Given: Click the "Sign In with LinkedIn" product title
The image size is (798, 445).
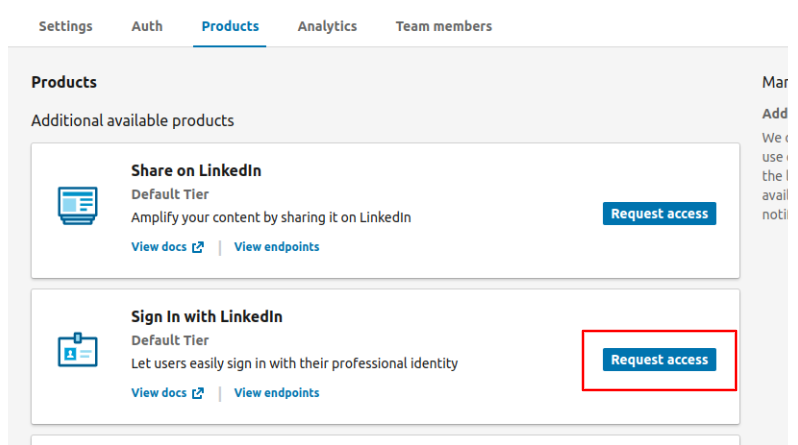Looking at the screenshot, I should (207, 317).
